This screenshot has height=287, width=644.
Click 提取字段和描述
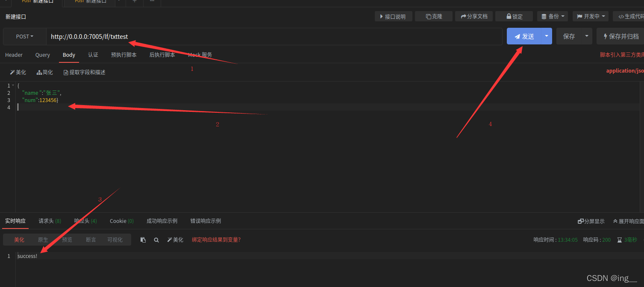coord(84,72)
